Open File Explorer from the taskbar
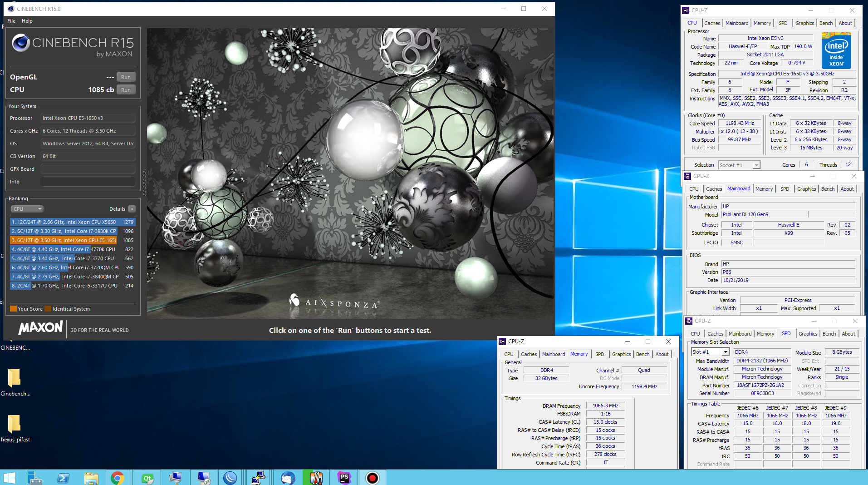The image size is (868, 485). pyautogui.click(x=91, y=477)
